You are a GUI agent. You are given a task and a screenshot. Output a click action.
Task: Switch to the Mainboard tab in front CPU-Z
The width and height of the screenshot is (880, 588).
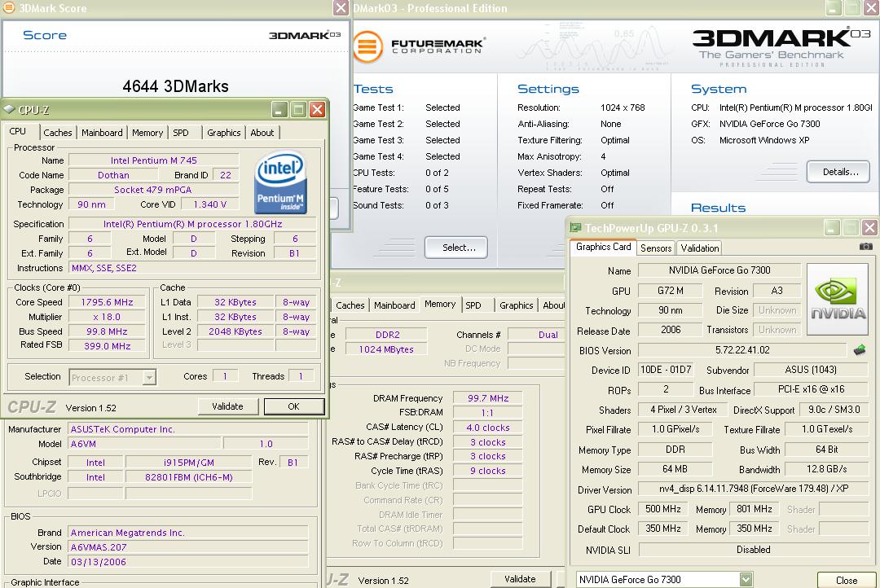click(102, 133)
